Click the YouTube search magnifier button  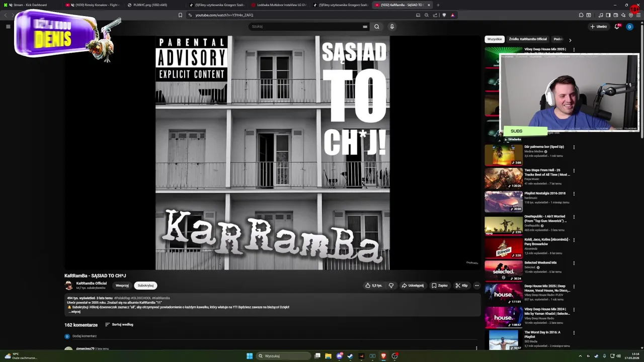click(376, 27)
